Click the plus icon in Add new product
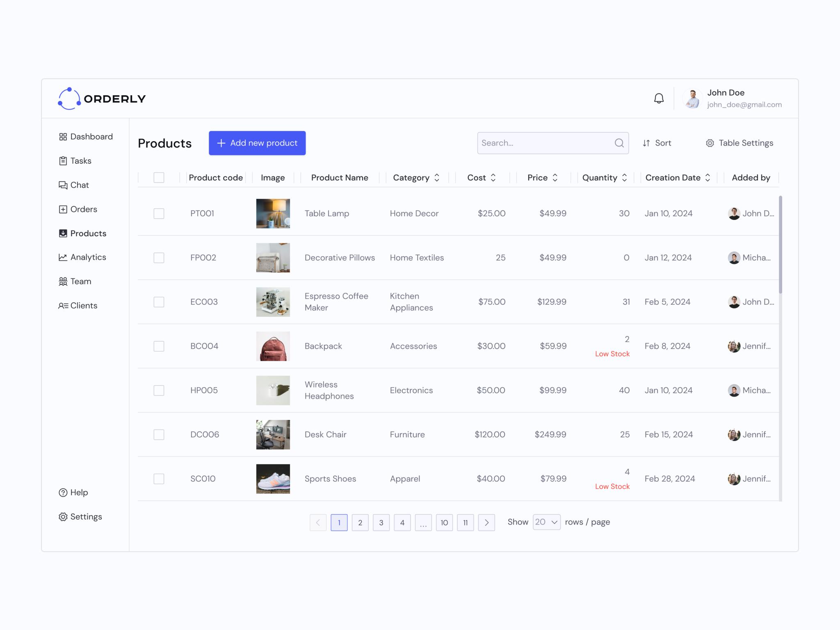This screenshot has height=630, width=840. click(221, 143)
